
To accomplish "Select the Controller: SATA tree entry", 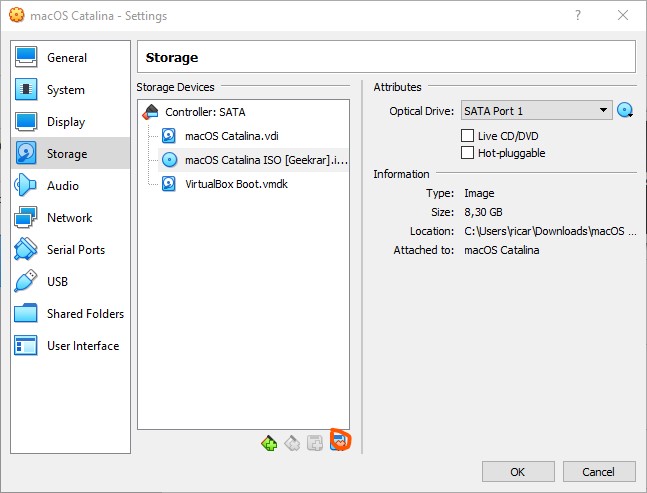I will (x=243, y=112).
